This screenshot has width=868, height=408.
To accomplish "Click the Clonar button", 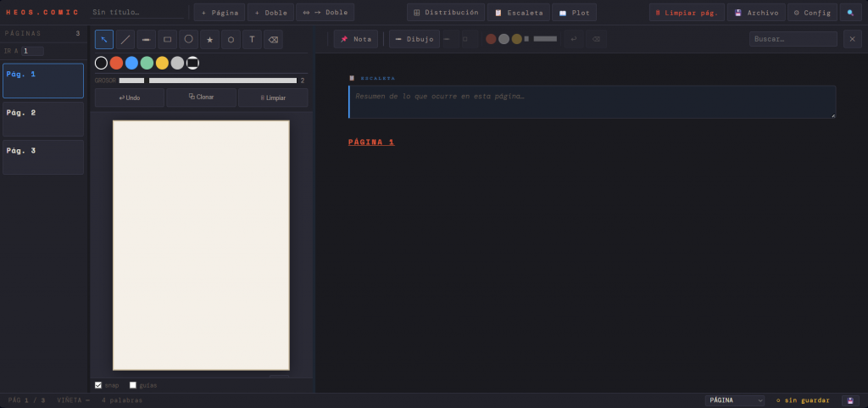I will point(201,98).
